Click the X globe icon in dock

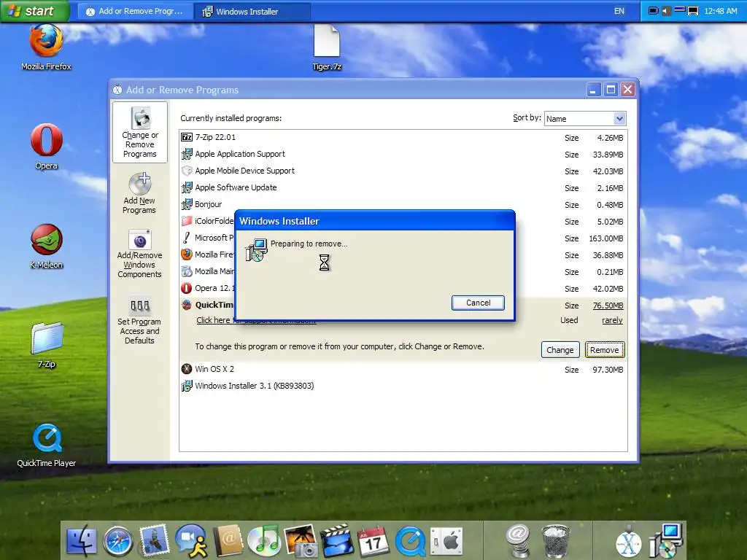click(x=628, y=542)
